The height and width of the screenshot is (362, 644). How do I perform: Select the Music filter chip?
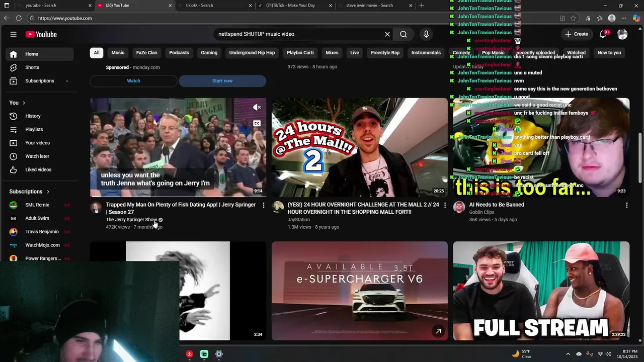(118, 53)
